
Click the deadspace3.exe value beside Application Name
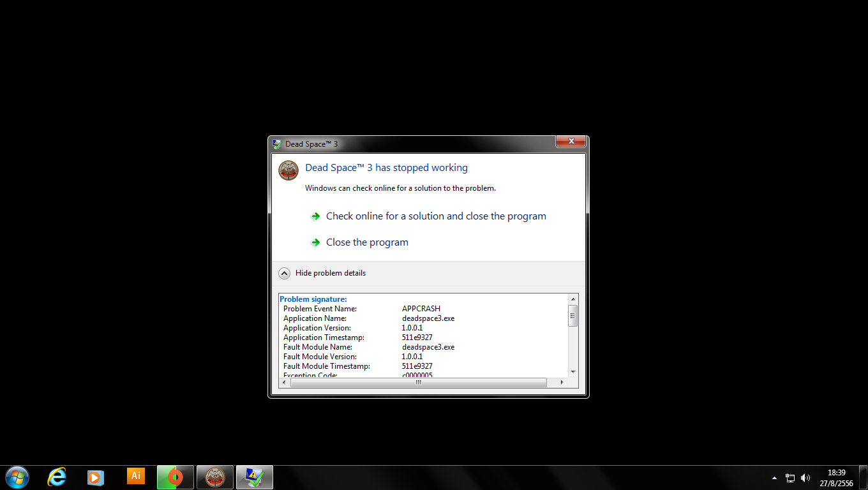click(428, 318)
